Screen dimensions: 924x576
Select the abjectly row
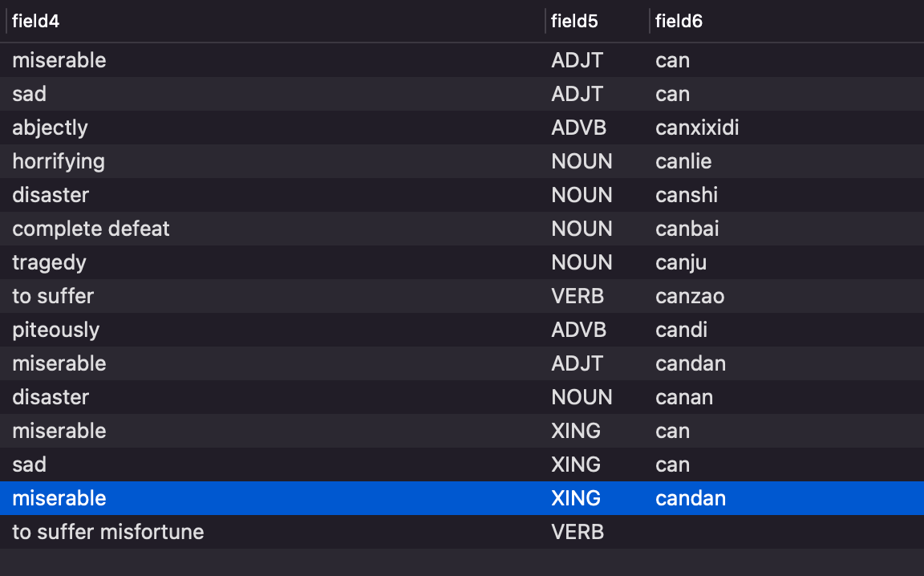tap(462, 128)
